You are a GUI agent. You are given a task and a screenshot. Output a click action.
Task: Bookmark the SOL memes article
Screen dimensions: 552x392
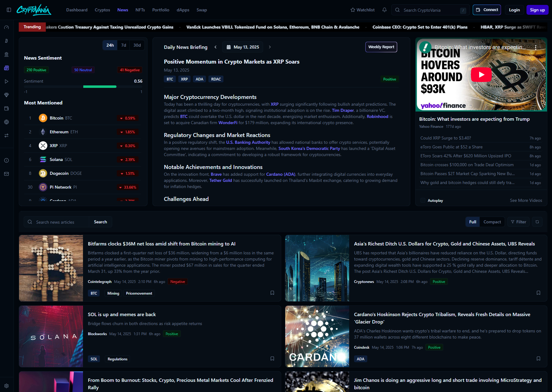pyautogui.click(x=272, y=359)
